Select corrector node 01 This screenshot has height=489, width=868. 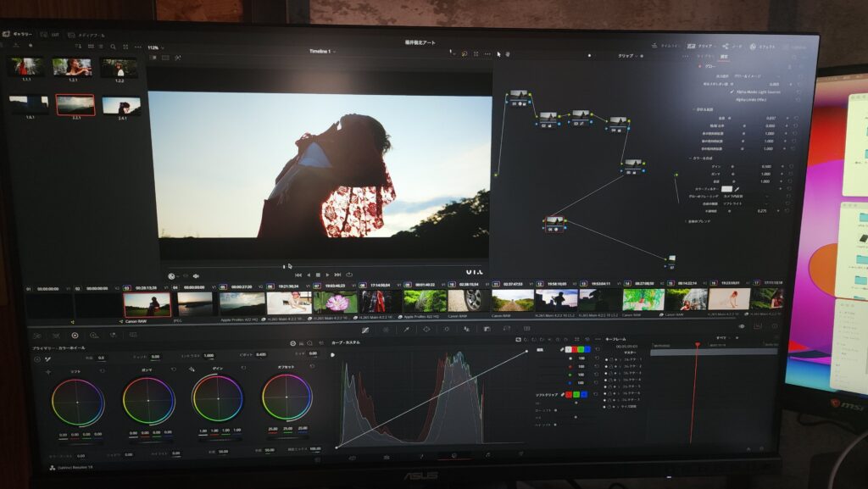point(519,98)
